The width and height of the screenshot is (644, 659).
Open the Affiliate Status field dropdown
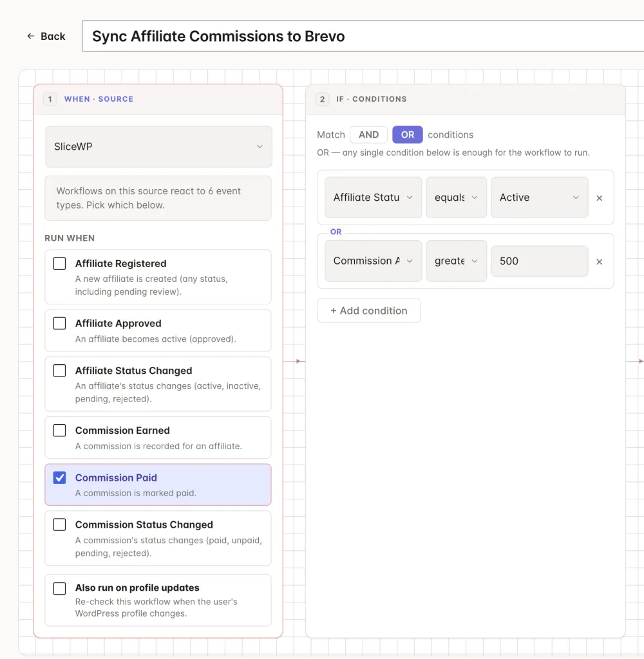[373, 197]
